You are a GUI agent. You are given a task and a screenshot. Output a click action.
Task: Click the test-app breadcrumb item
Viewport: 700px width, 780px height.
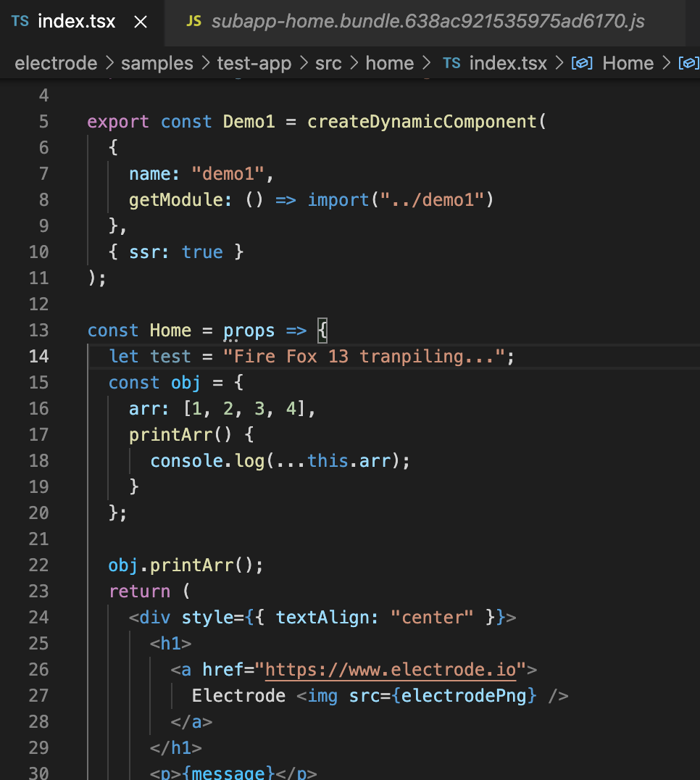point(254,63)
